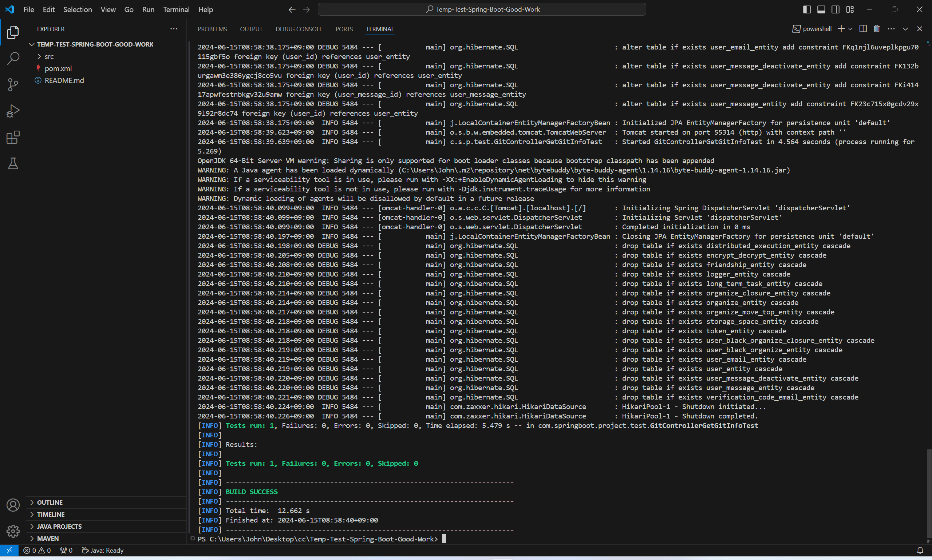The height and width of the screenshot is (560, 932).
Task: Open the Terminal menu
Action: [176, 9]
